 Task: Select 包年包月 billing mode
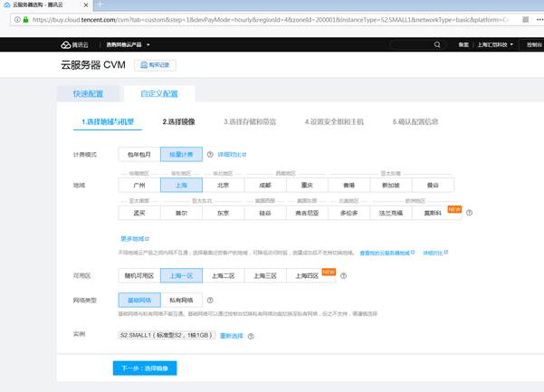click(138, 155)
